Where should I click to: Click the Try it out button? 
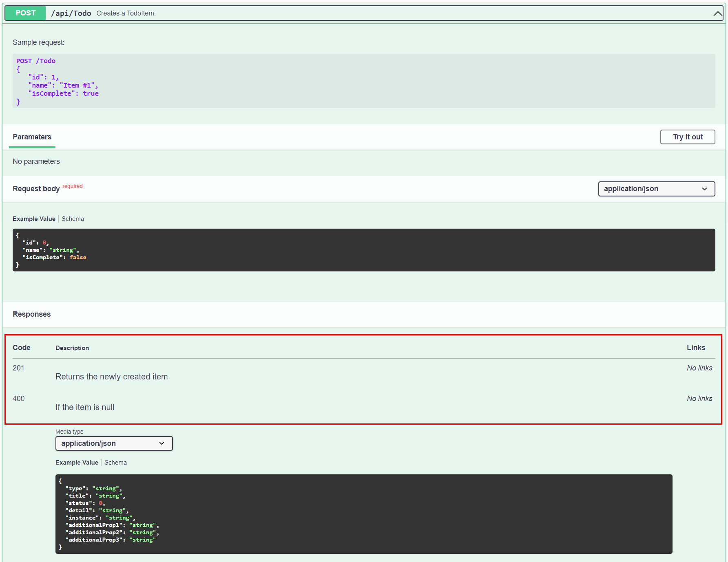(687, 137)
